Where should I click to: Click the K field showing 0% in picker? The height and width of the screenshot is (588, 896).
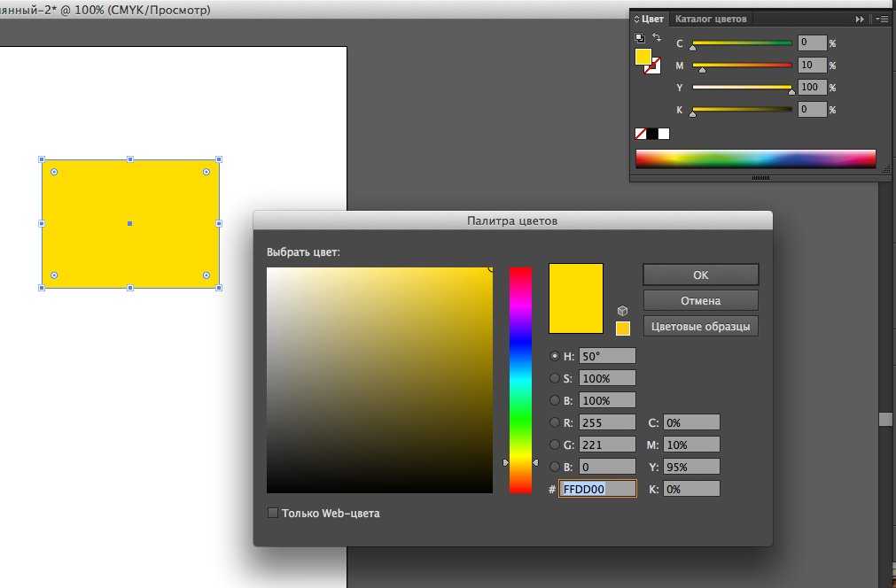point(691,489)
